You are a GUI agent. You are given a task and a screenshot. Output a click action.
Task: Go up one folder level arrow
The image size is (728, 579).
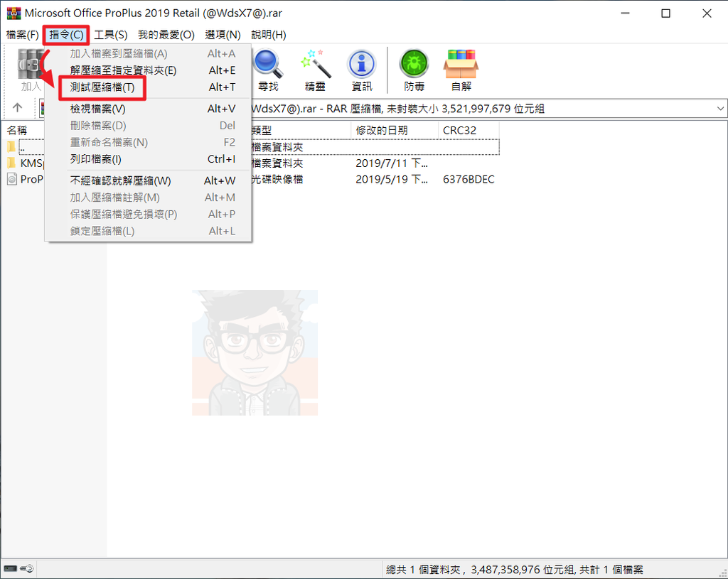point(17,108)
